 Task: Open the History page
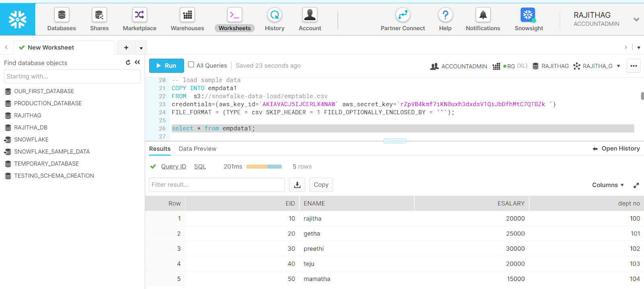(275, 19)
